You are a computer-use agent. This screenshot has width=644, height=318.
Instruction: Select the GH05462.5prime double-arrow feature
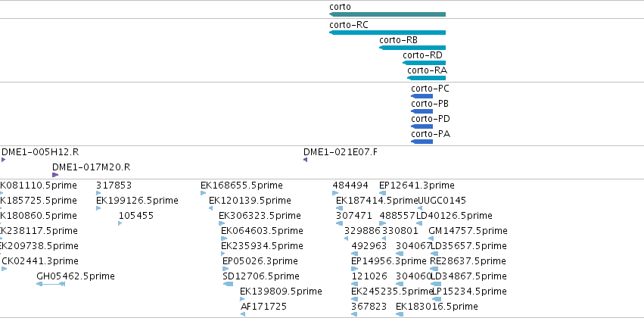(x=51, y=284)
